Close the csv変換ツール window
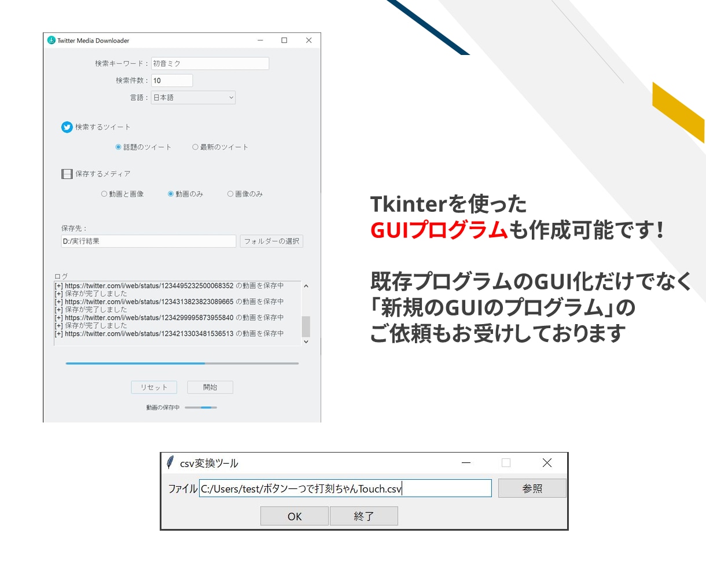The height and width of the screenshot is (588, 706). (x=547, y=462)
